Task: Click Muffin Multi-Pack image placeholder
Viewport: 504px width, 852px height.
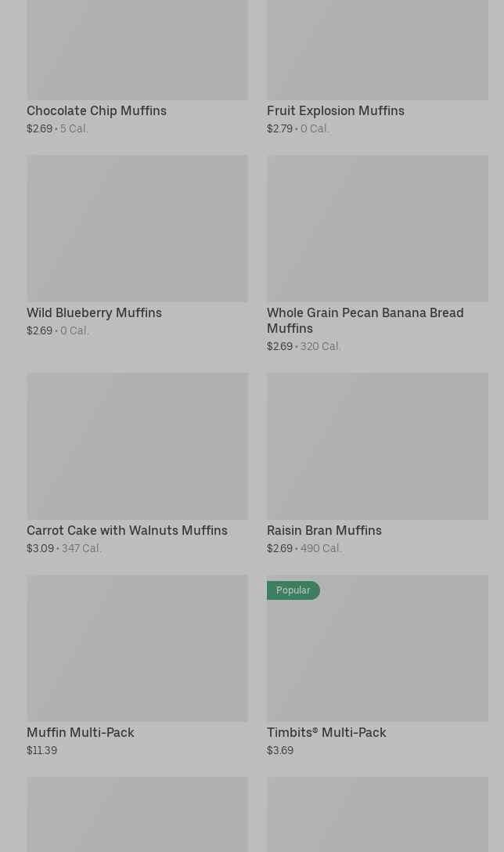Action: 137,648
